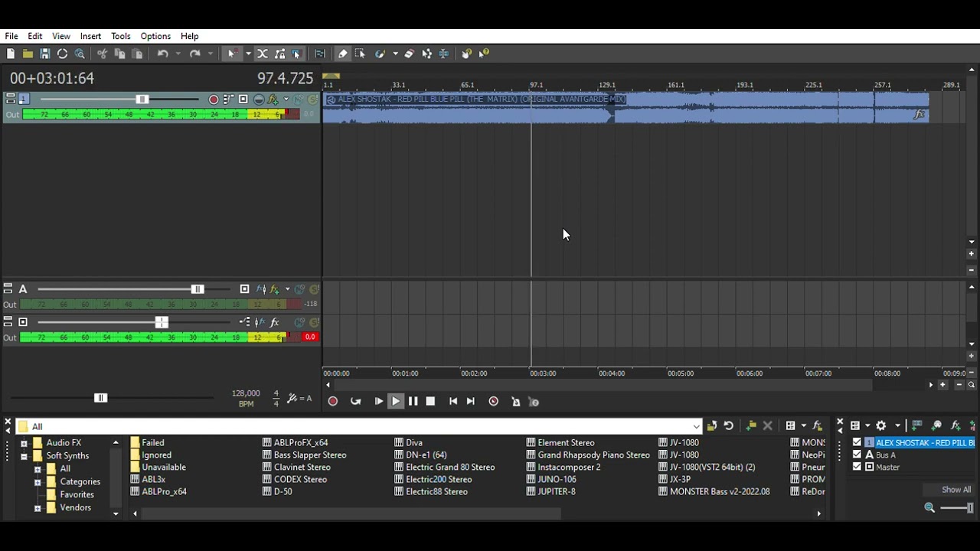Open the All plug-in path dropdown
This screenshot has width=980, height=551.
click(x=696, y=426)
